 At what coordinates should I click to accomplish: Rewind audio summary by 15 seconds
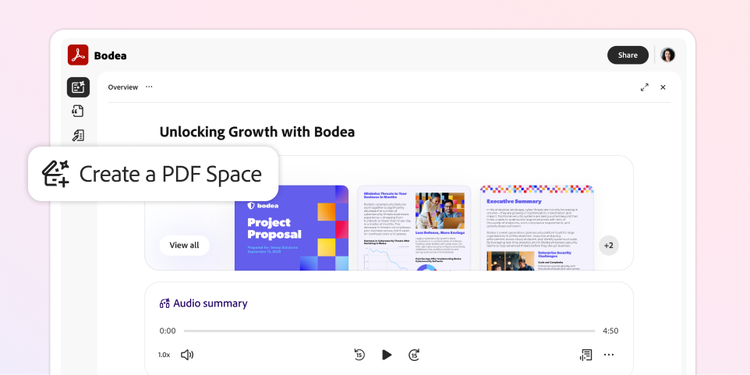coord(359,354)
